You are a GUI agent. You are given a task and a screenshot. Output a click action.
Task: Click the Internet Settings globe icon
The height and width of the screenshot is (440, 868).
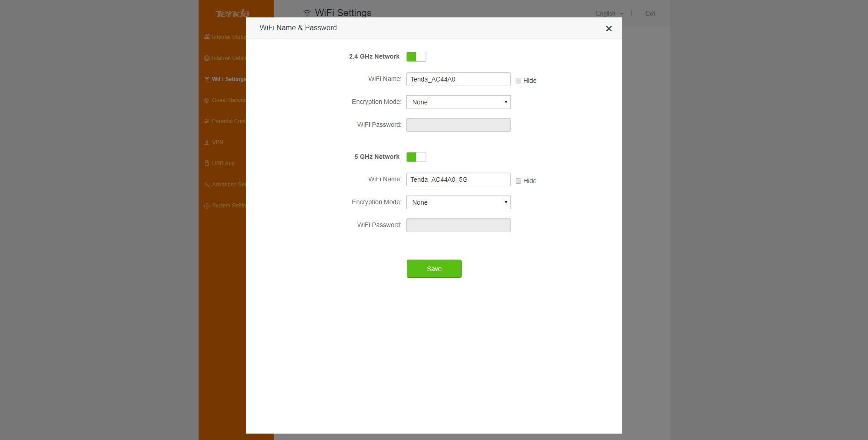pos(207,58)
